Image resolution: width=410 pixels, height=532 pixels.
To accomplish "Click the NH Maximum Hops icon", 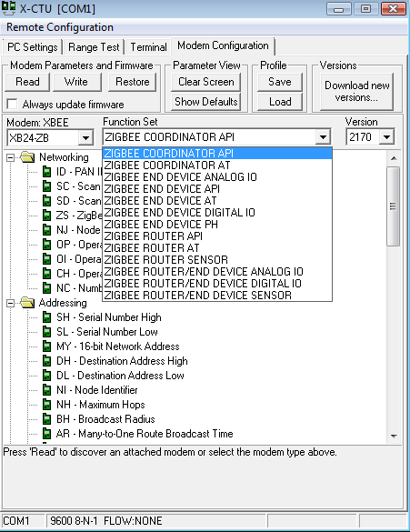I will tap(46, 405).
